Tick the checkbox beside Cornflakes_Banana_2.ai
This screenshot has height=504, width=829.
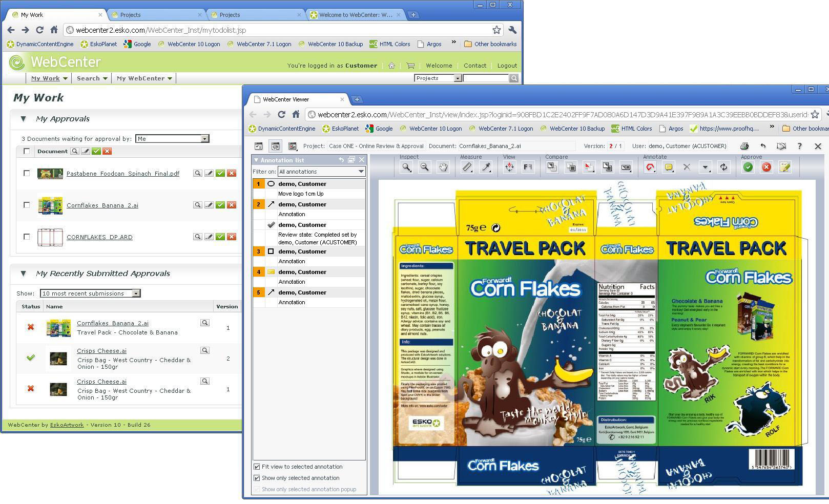(x=26, y=205)
